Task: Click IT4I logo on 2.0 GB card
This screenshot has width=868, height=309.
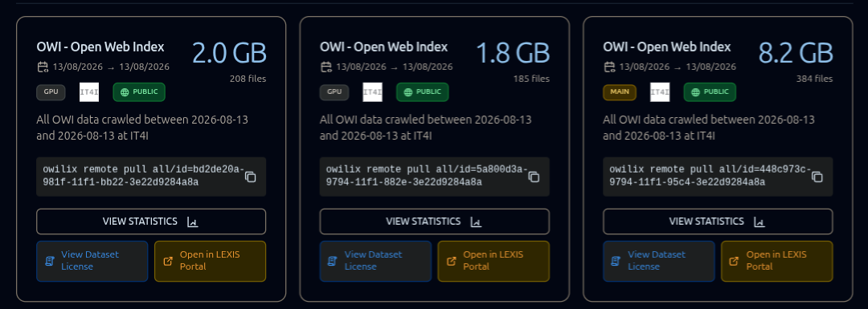Action: 89,92
